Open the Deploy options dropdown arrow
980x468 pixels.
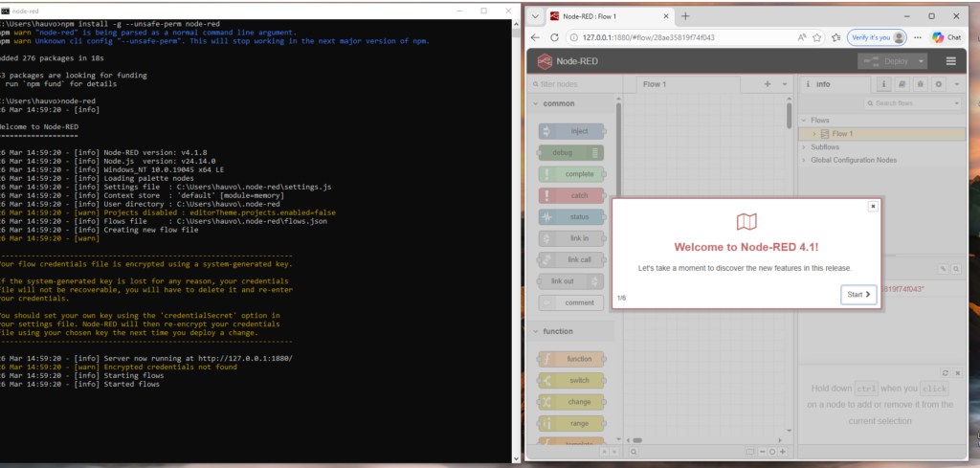point(921,61)
